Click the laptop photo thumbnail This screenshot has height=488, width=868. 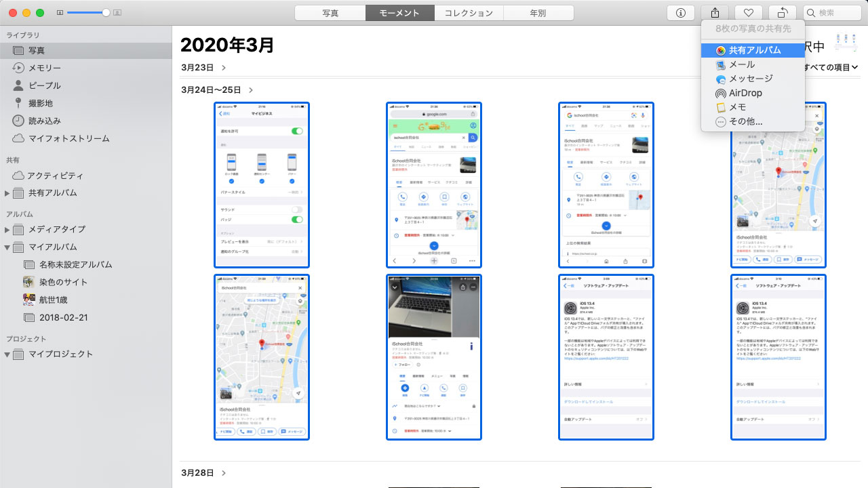click(434, 357)
